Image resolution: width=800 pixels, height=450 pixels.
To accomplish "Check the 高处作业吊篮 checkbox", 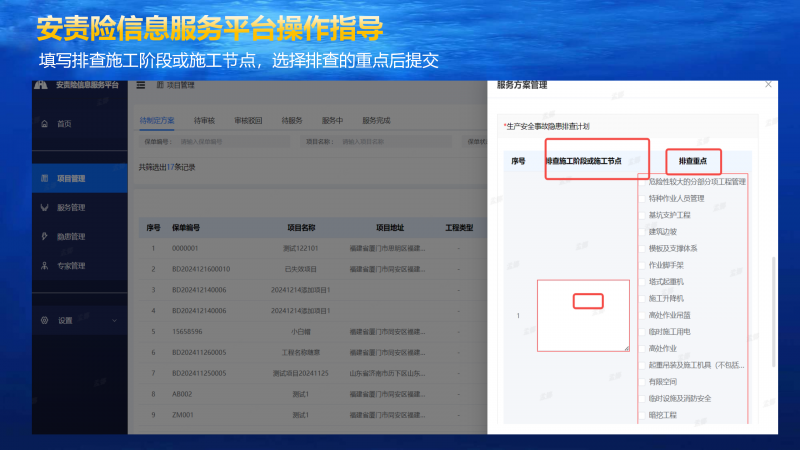I will tap(642, 315).
